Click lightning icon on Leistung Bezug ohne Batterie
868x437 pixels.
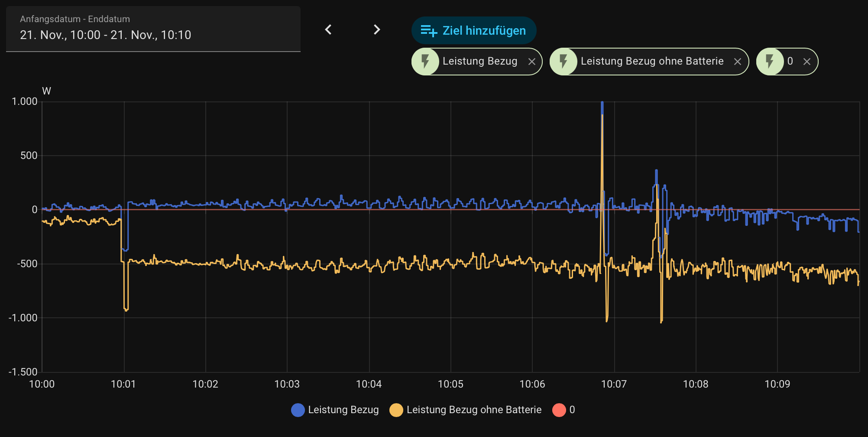(x=563, y=62)
